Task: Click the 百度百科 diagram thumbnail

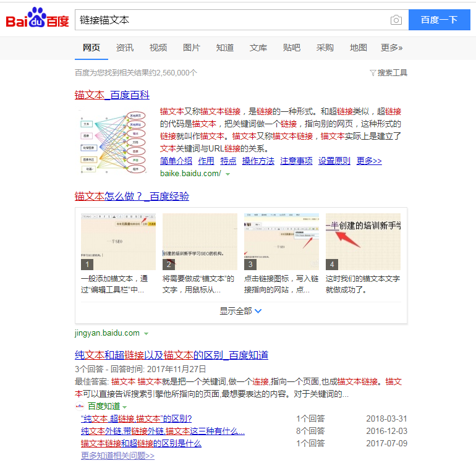Action: pos(114,142)
